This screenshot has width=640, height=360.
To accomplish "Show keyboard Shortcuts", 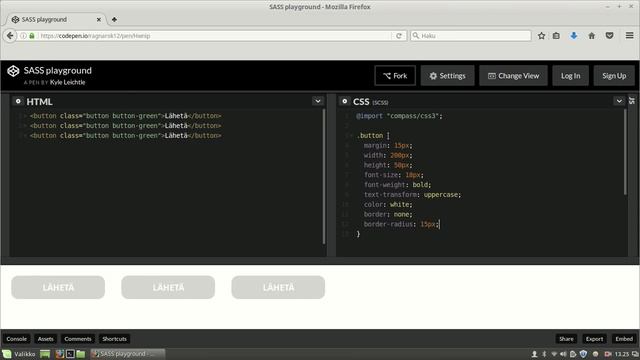I will pos(114,339).
